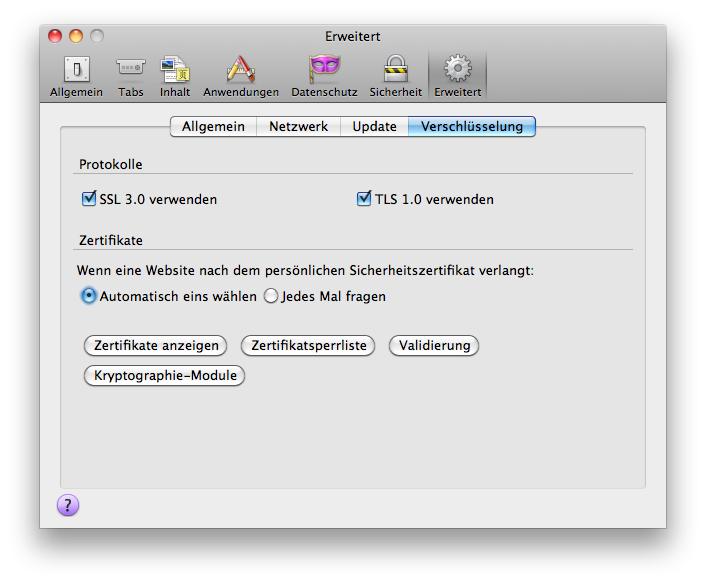Open the Tabs preferences pane
This screenshot has width=706, height=583.
click(131, 76)
